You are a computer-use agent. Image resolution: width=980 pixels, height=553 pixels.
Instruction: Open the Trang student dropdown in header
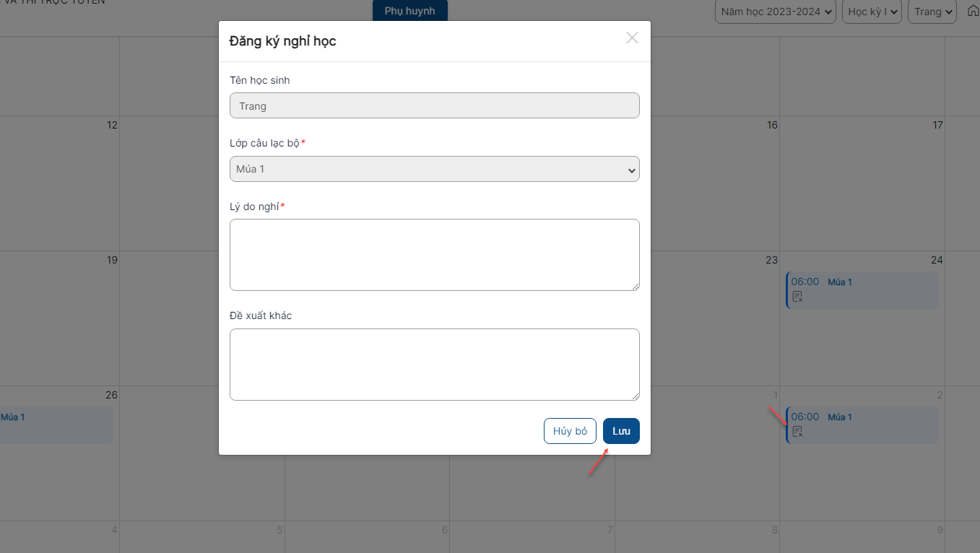tap(932, 12)
